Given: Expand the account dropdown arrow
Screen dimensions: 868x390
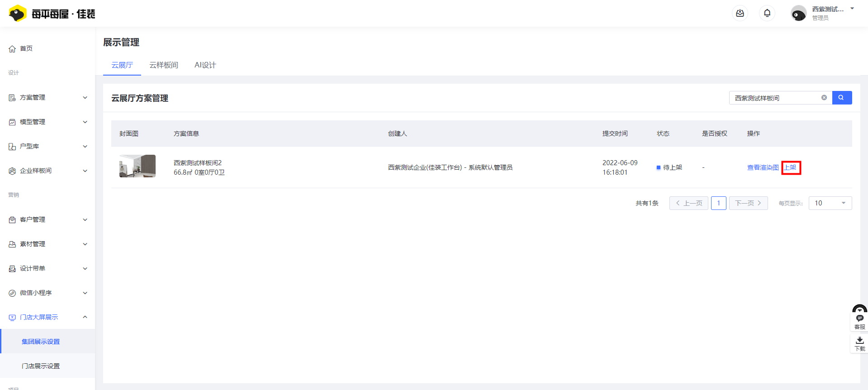Looking at the screenshot, I should point(852,9).
